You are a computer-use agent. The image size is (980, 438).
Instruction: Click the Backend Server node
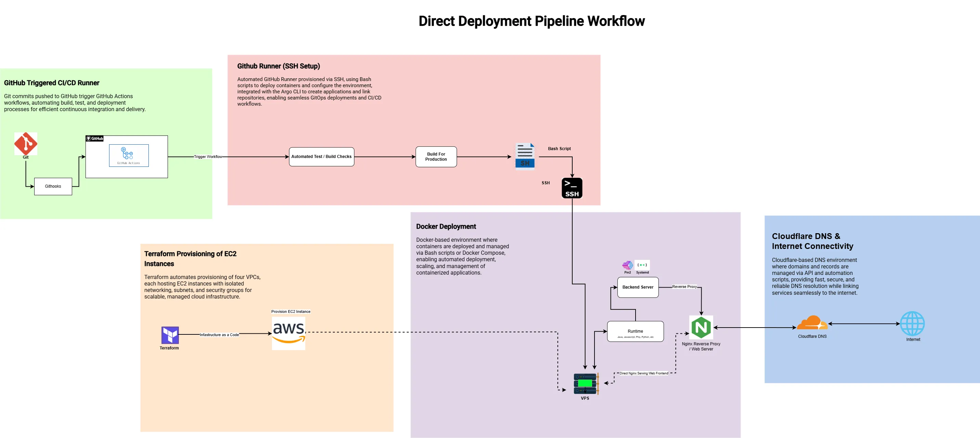(x=637, y=288)
